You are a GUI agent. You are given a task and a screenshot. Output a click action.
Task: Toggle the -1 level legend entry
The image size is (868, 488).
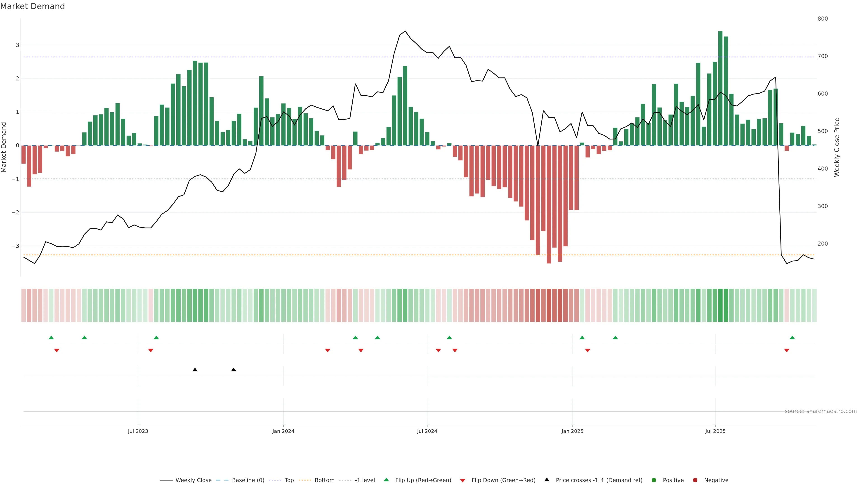365,480
